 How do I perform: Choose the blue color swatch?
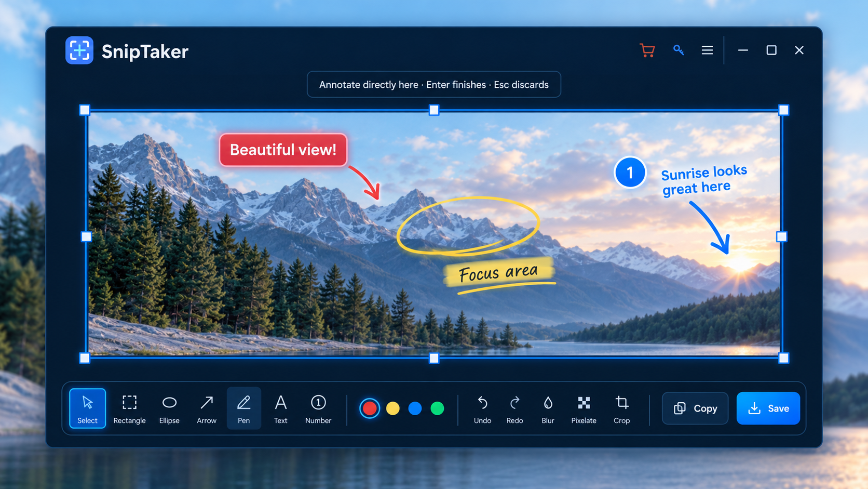pos(415,408)
